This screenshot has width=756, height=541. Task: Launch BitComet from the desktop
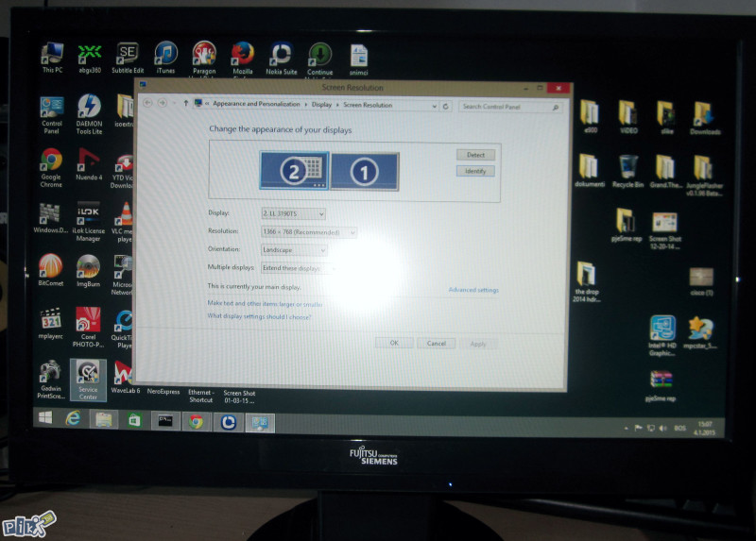coord(51,270)
